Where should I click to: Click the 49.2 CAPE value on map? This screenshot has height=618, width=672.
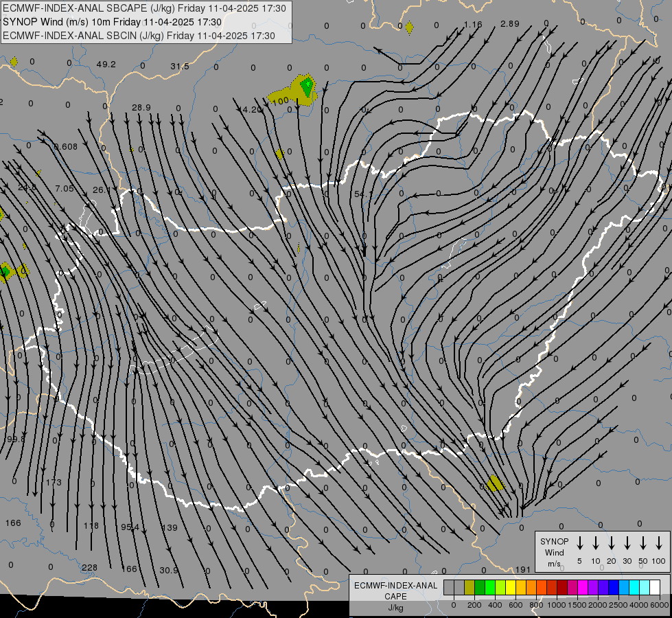coord(106,65)
